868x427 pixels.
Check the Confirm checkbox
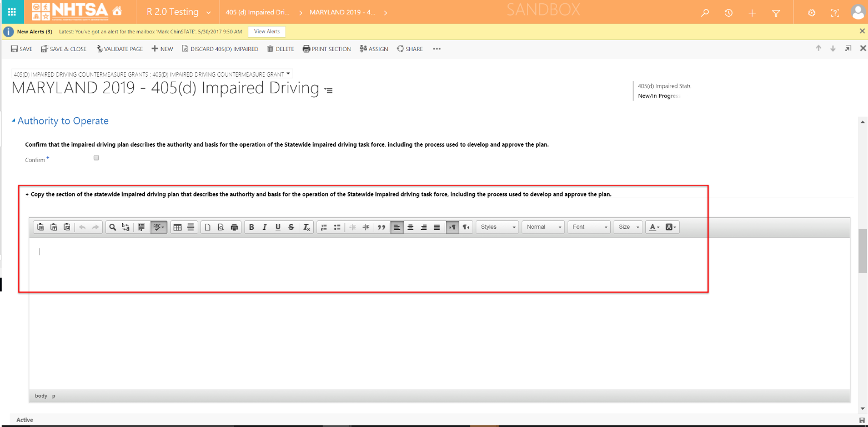click(96, 158)
